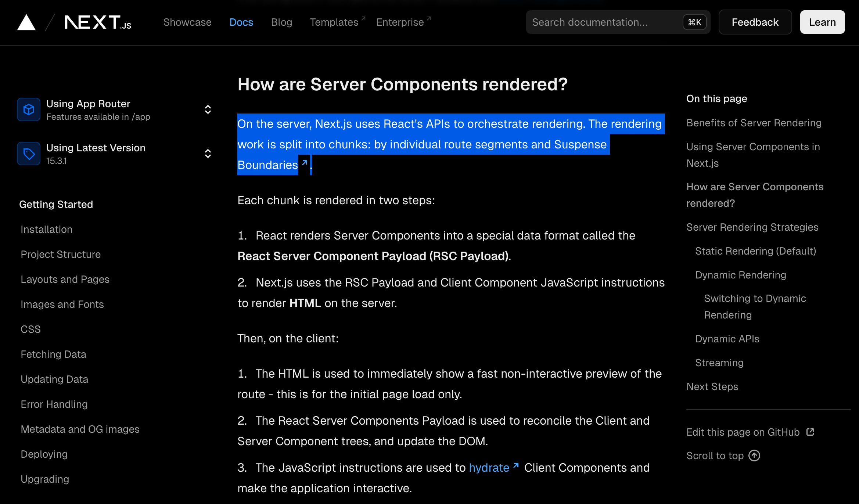Open Updating Data in sidebar
The image size is (859, 504).
tap(54, 379)
